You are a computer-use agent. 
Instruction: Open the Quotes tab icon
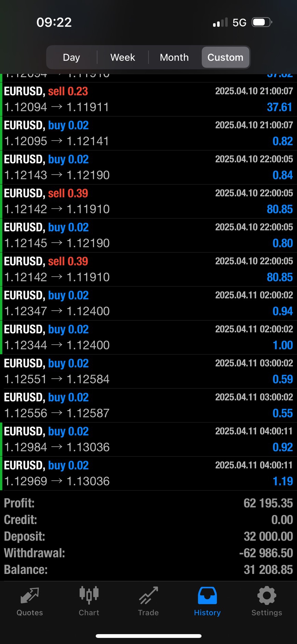[30, 596]
